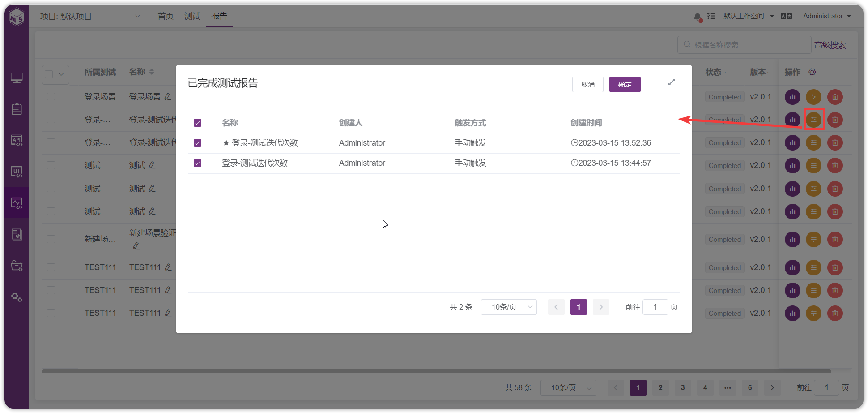Delete the 登录场景 report row
868x413 pixels.
[835, 97]
